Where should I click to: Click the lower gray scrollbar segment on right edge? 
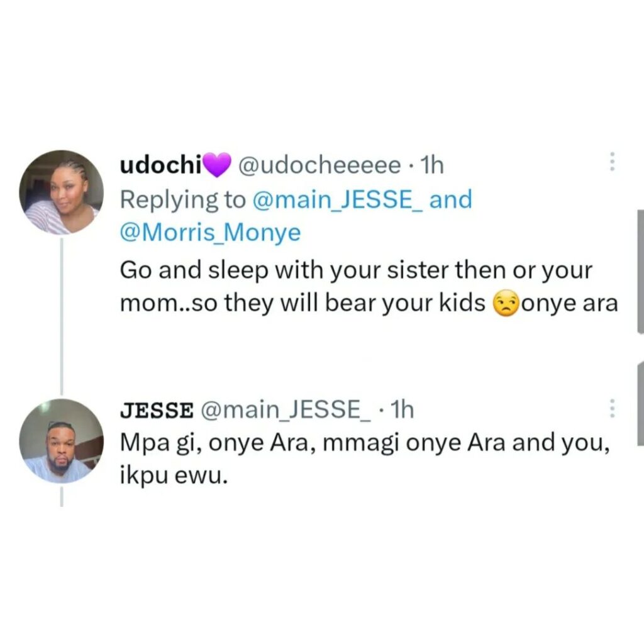(640, 404)
